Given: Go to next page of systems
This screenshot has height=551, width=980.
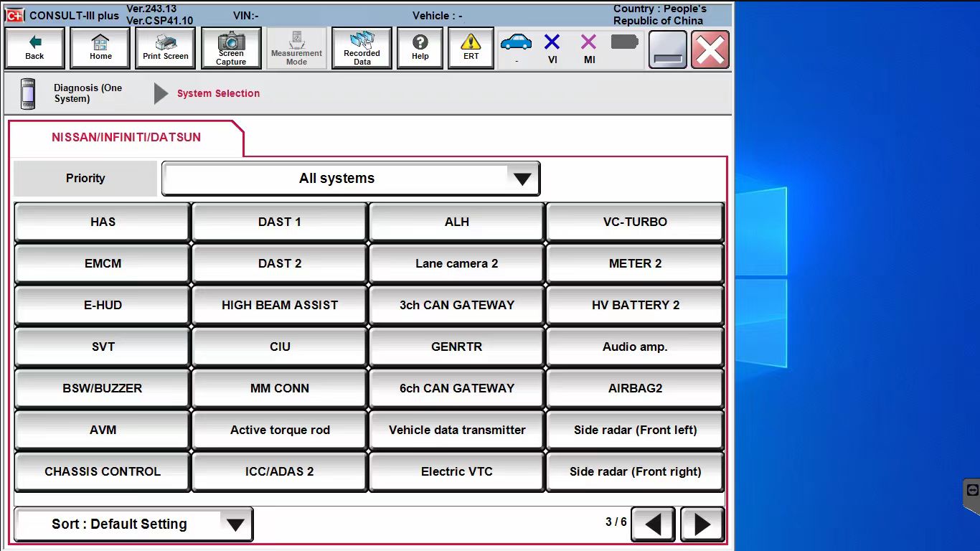Looking at the screenshot, I should 702,524.
